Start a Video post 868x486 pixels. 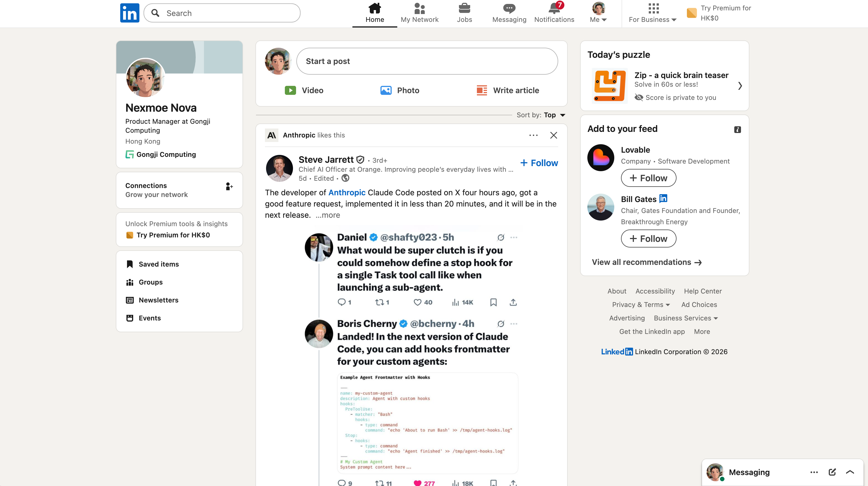pyautogui.click(x=304, y=90)
